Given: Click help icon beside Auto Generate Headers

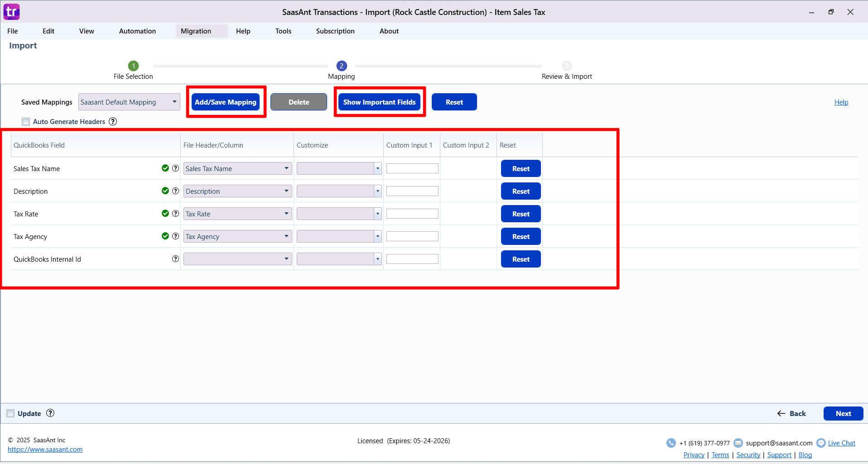Looking at the screenshot, I should point(113,121).
